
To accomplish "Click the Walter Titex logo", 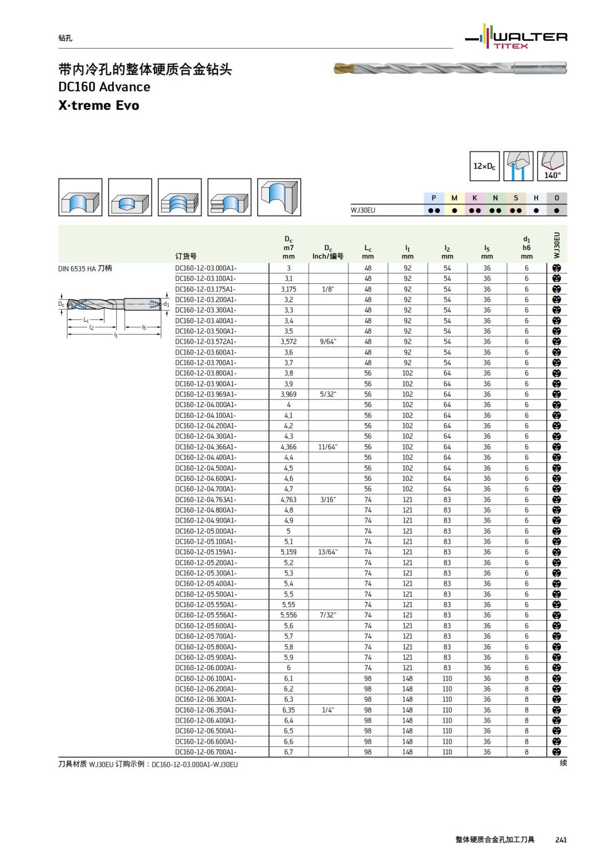I will (x=516, y=37).
